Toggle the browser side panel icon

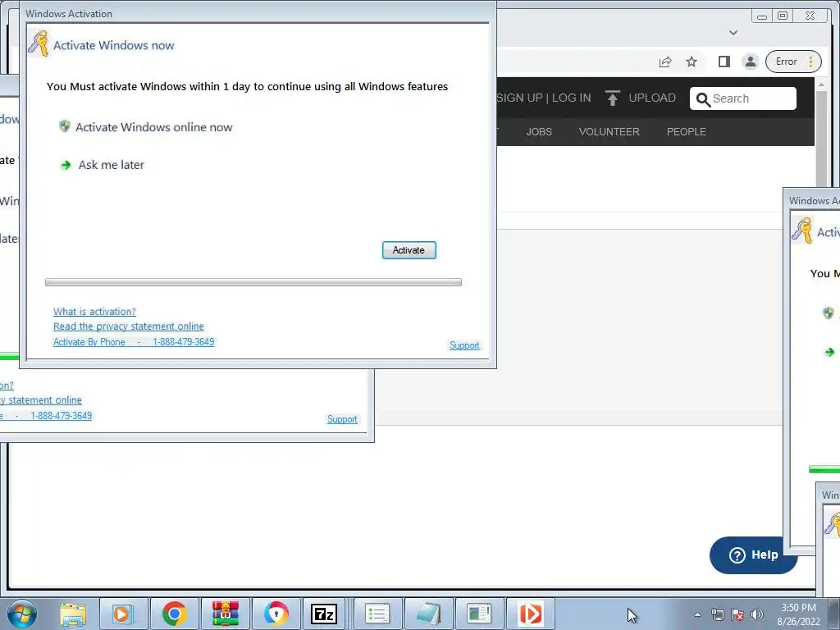[x=724, y=62]
